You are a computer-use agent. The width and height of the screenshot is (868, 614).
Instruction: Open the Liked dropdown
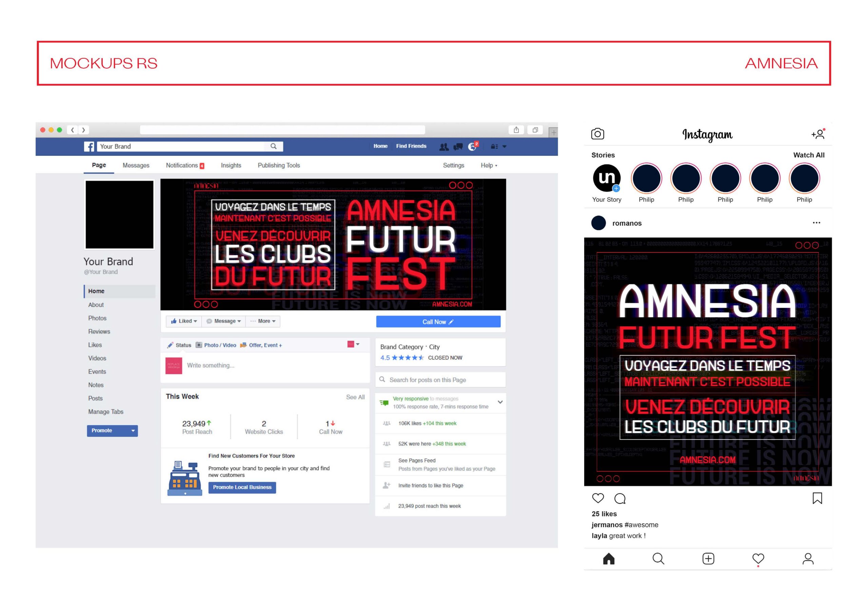pos(184,321)
